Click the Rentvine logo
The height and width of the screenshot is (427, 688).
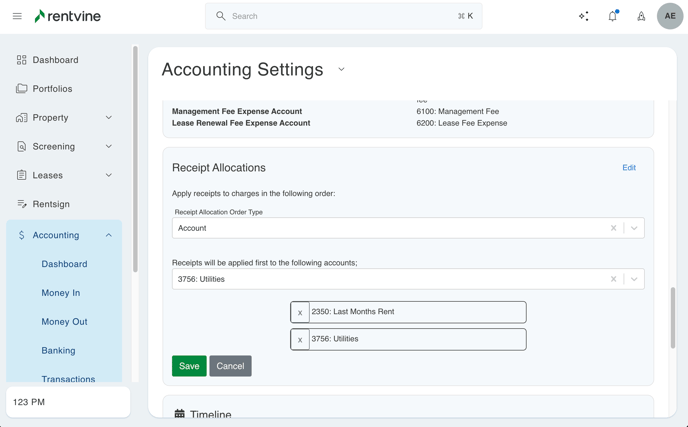coord(68,16)
